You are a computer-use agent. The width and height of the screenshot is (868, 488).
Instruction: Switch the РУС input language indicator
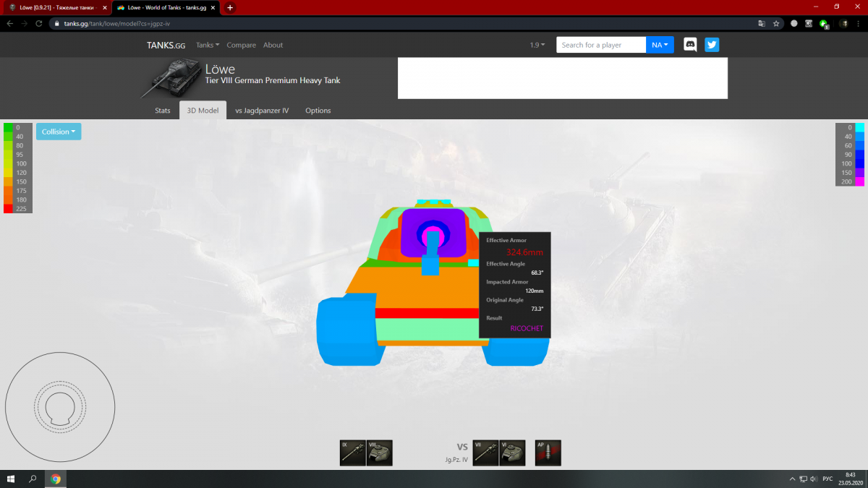[x=828, y=479]
